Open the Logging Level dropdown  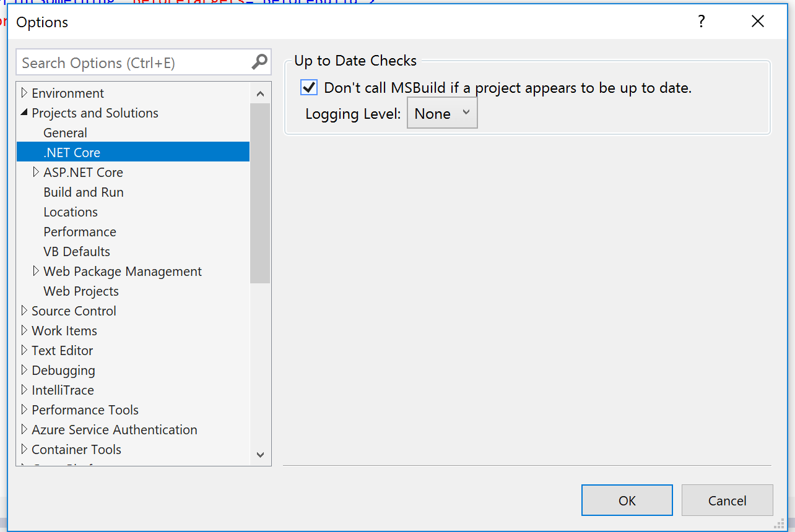442,114
